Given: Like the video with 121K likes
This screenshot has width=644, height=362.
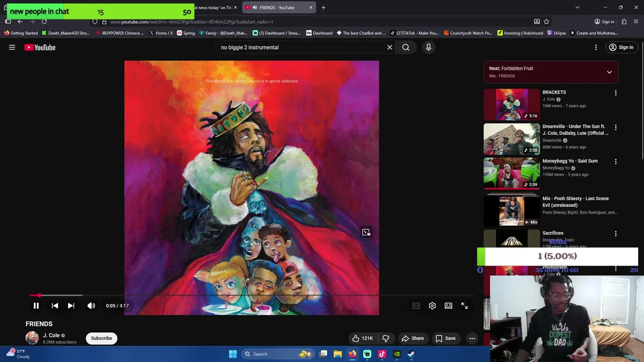Looking at the screenshot, I should click(362, 338).
